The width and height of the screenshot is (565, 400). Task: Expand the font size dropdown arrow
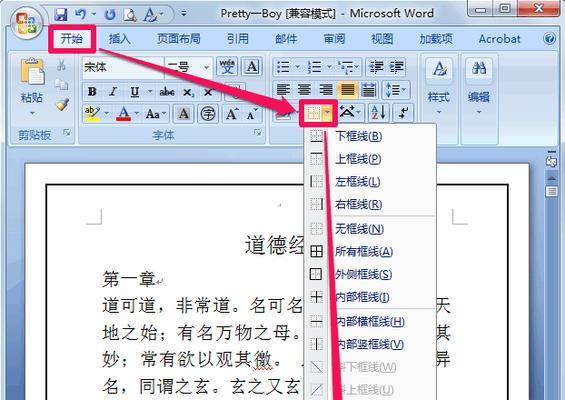(x=206, y=67)
